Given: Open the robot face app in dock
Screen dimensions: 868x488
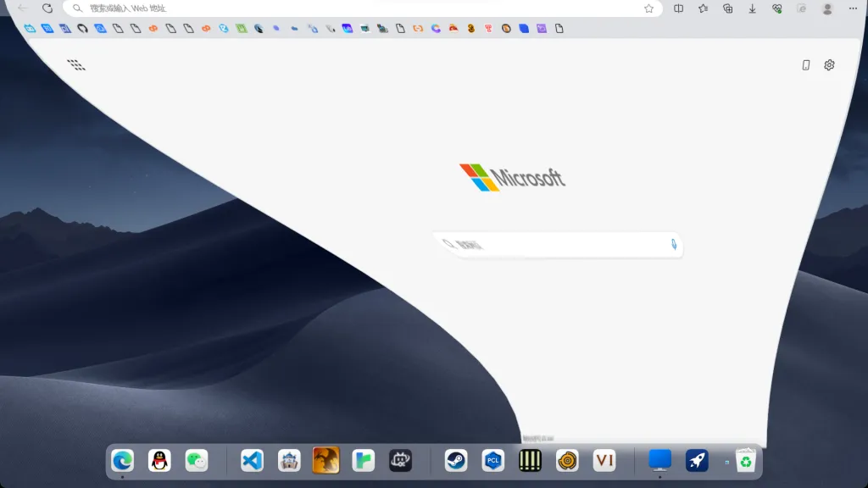Looking at the screenshot, I should point(400,460).
